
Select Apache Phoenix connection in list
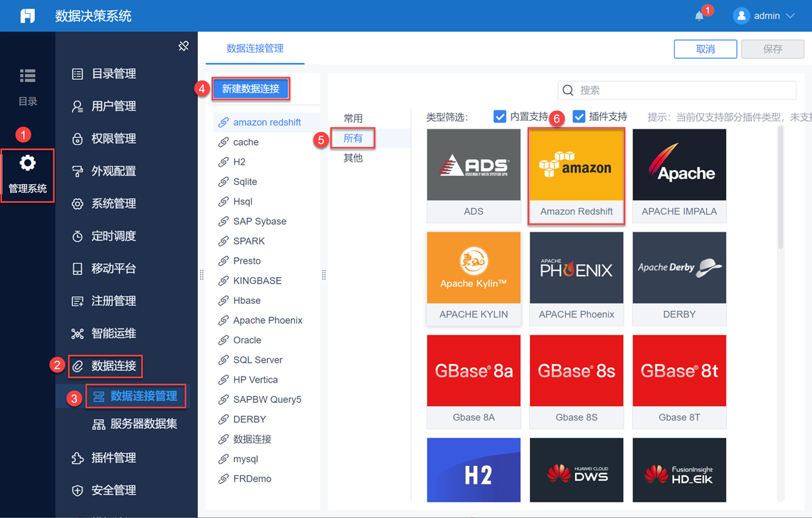coord(267,320)
